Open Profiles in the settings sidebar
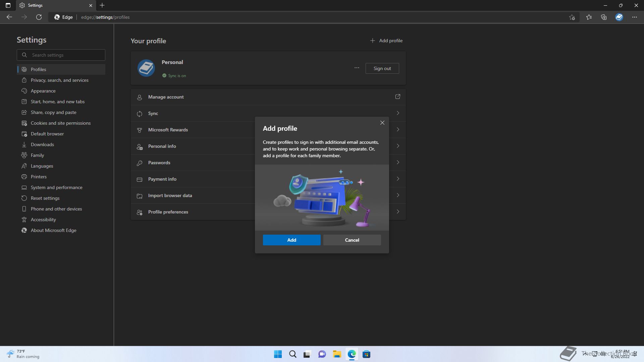This screenshot has width=644, height=362. (x=61, y=69)
